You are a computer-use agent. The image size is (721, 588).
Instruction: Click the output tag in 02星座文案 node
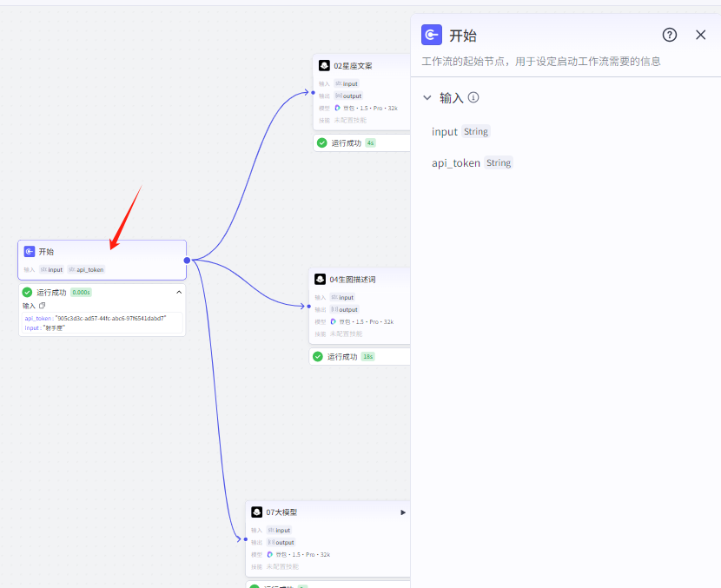pyautogui.click(x=348, y=96)
